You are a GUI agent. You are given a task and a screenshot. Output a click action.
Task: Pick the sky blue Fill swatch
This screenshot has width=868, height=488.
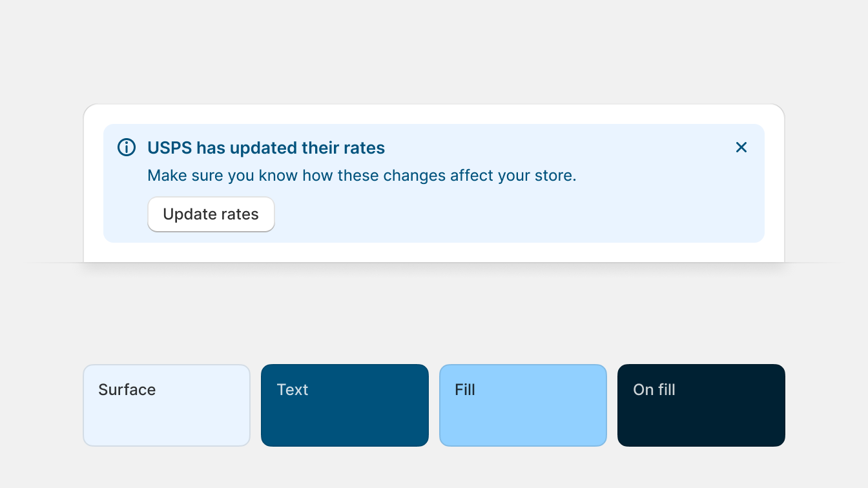[x=523, y=405]
